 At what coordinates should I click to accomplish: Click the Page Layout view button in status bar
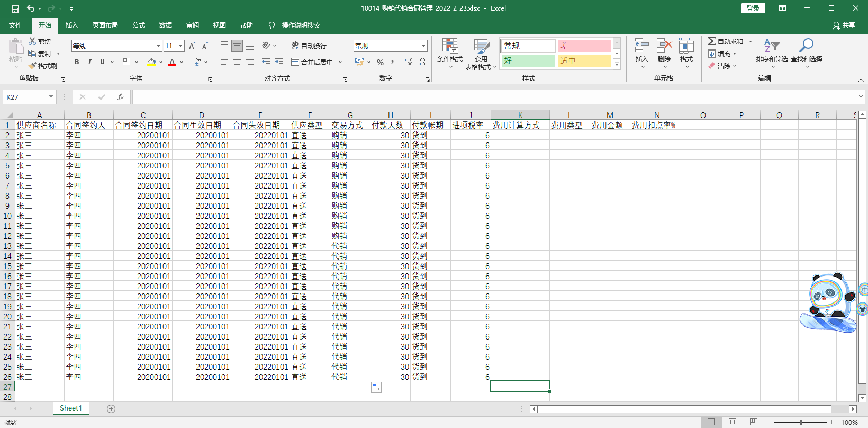coord(733,422)
